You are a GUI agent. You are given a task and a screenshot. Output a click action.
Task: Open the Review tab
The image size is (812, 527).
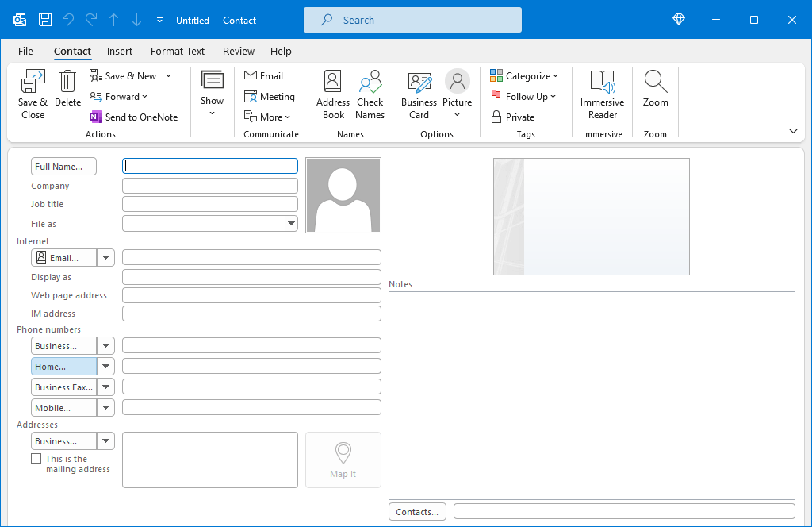pos(238,51)
